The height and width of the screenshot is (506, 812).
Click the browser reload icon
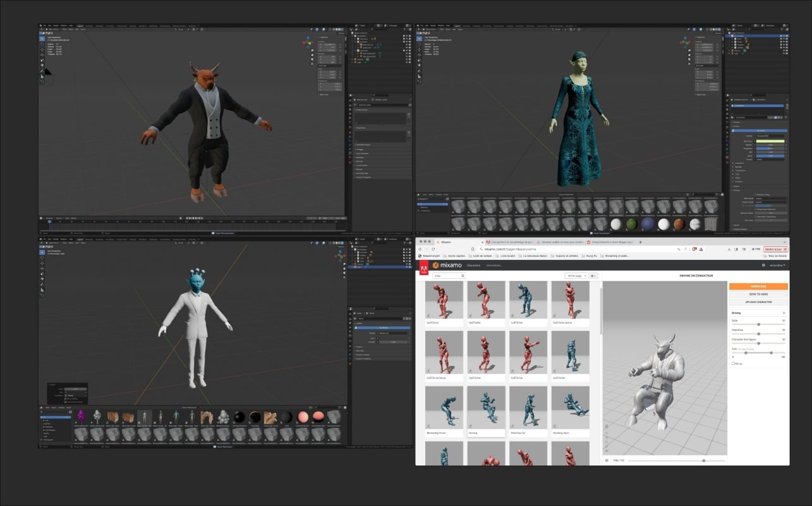tap(433, 249)
